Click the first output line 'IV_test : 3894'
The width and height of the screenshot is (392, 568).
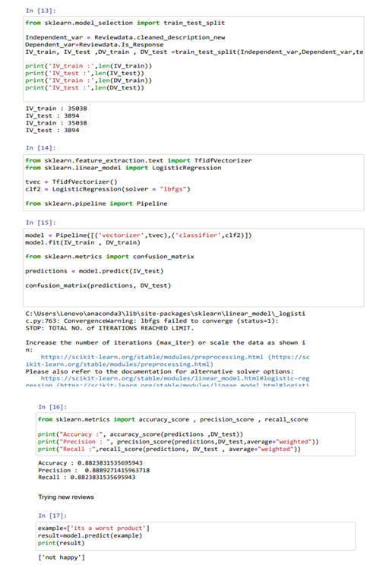52,116
